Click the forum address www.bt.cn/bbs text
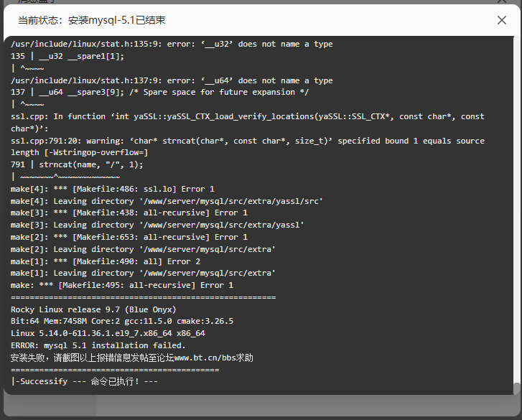This screenshot has width=522, height=420. tap(205, 358)
